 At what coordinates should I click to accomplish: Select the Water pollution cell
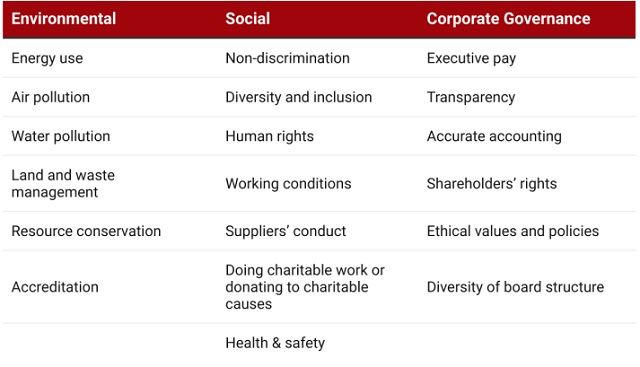pos(61,136)
